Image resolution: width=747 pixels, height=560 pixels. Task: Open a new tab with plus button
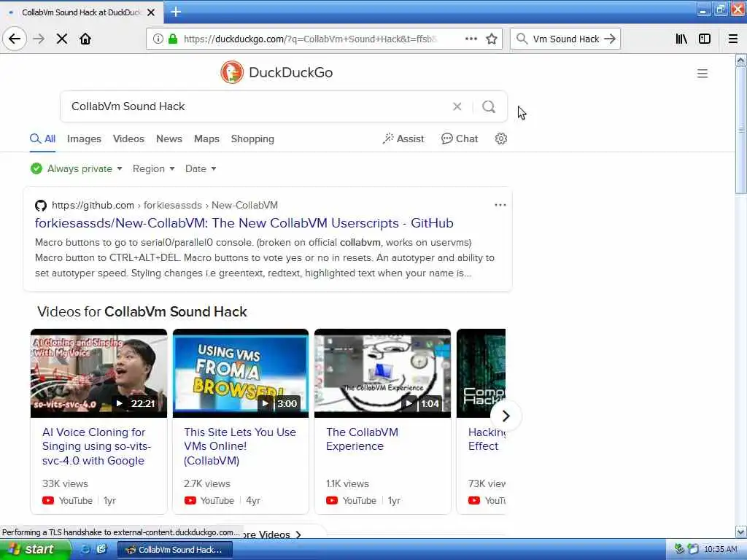click(x=176, y=12)
